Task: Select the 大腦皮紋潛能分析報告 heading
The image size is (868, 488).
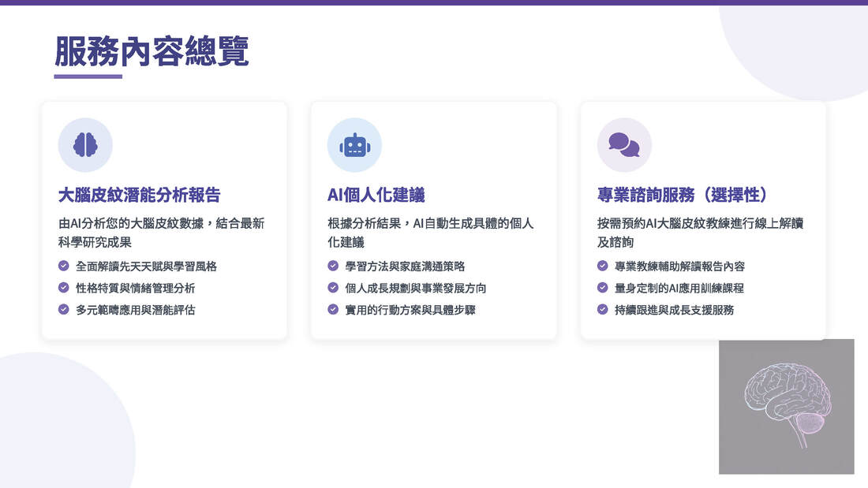Action: (x=139, y=195)
